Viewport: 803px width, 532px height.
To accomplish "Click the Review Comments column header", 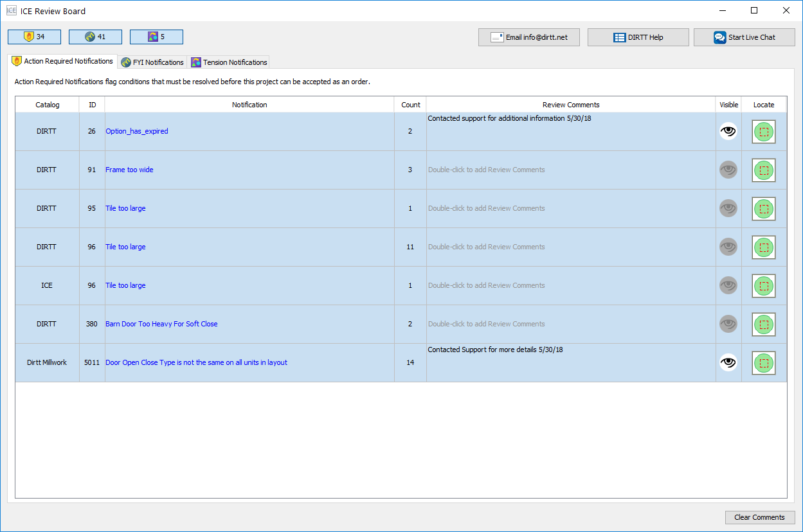I will point(571,105).
